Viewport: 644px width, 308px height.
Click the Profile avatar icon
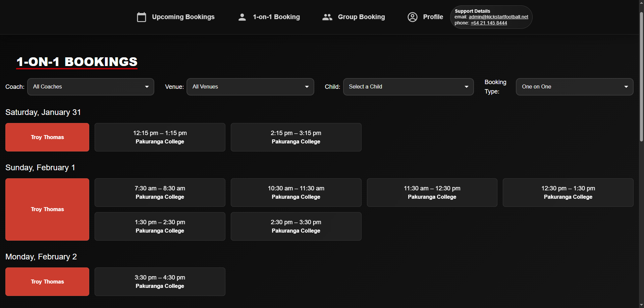(412, 17)
